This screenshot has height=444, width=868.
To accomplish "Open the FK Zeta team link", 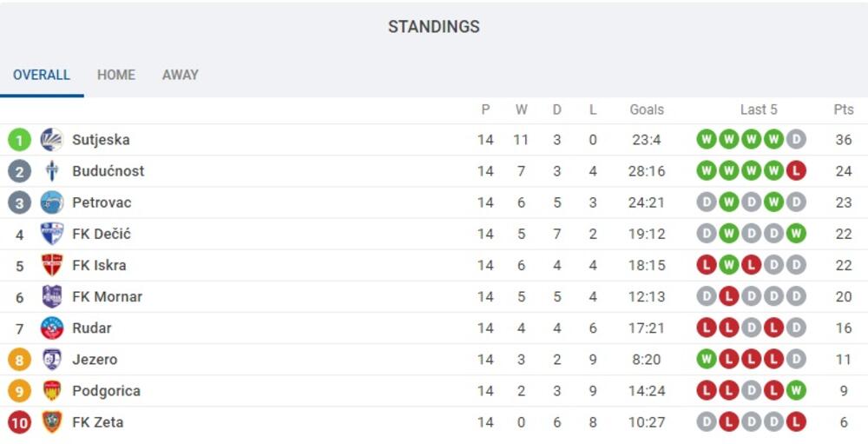I will click(97, 422).
